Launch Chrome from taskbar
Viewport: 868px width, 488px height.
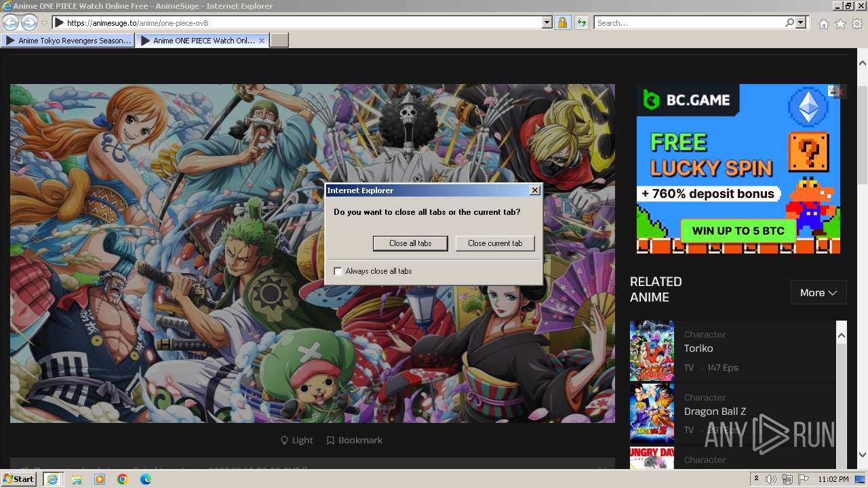(x=123, y=479)
